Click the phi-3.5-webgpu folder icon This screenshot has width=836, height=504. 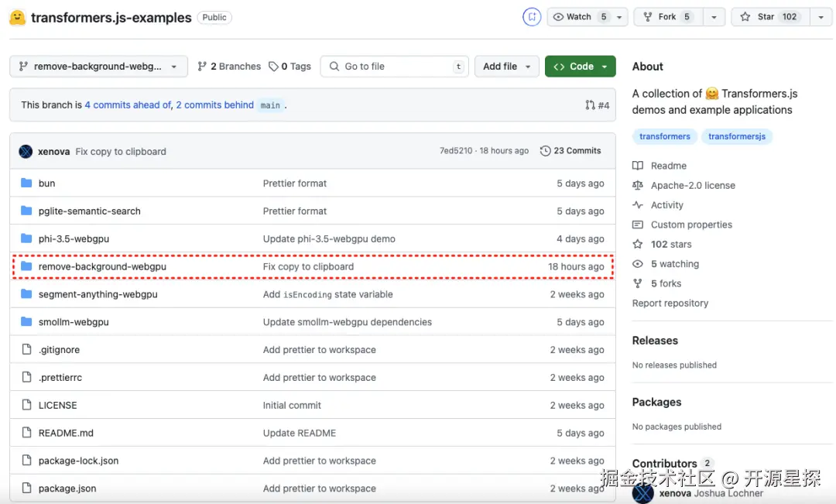(x=26, y=238)
